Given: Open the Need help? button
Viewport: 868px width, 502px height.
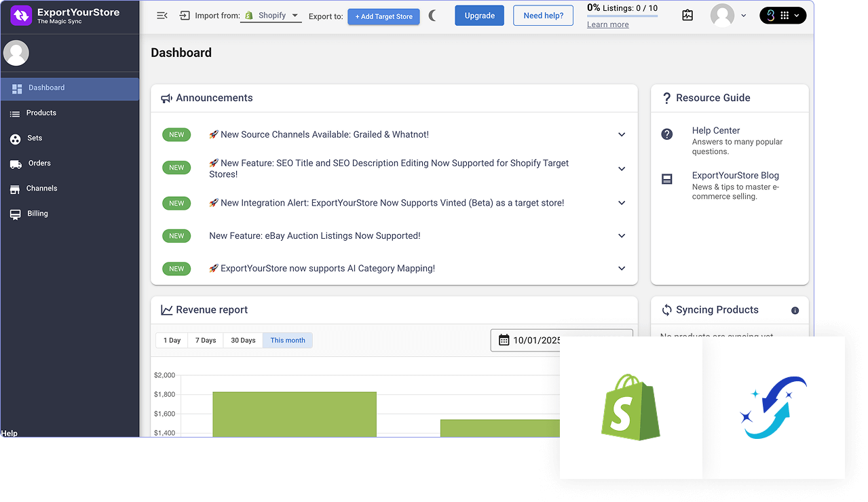Looking at the screenshot, I should point(544,16).
